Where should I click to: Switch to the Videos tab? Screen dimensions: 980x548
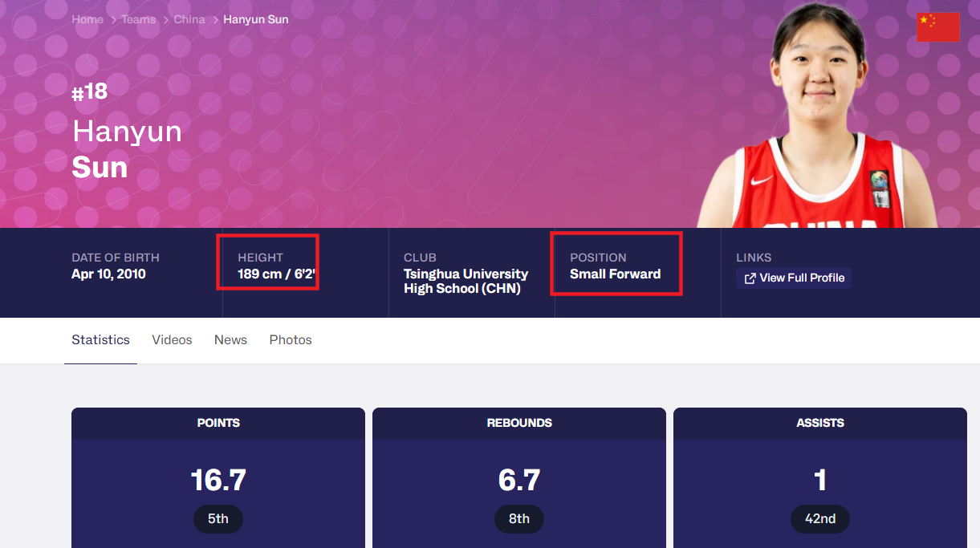(172, 340)
